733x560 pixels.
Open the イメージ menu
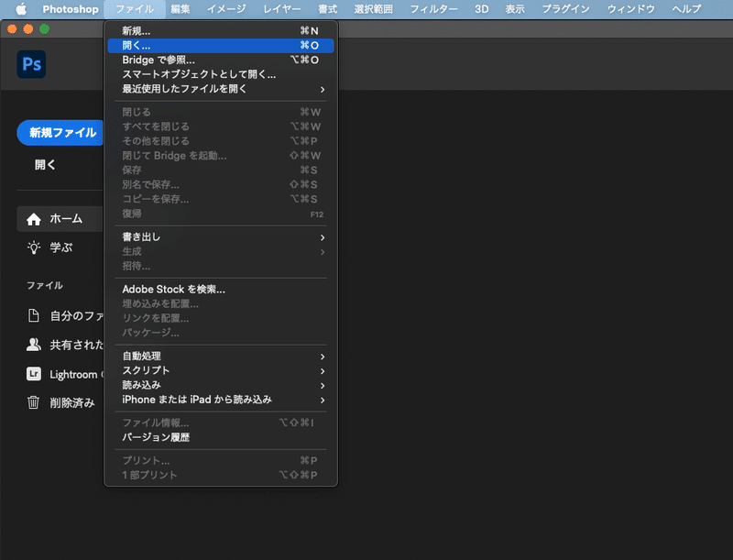226,9
